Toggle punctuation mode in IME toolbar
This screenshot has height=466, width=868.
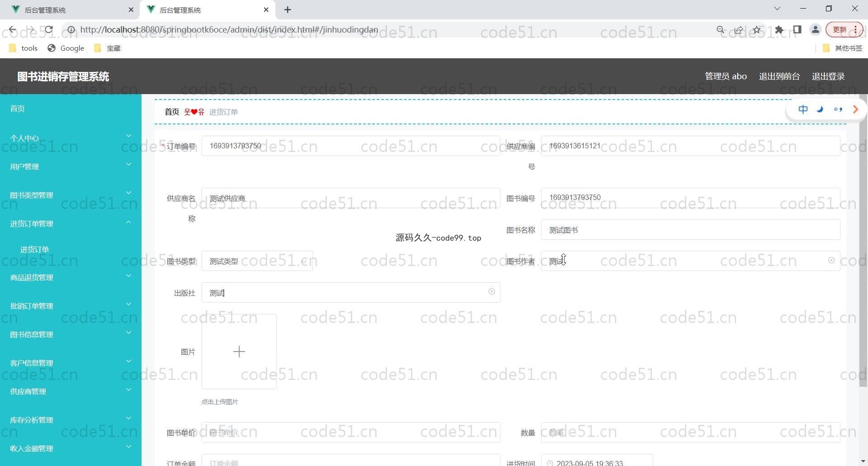click(838, 109)
